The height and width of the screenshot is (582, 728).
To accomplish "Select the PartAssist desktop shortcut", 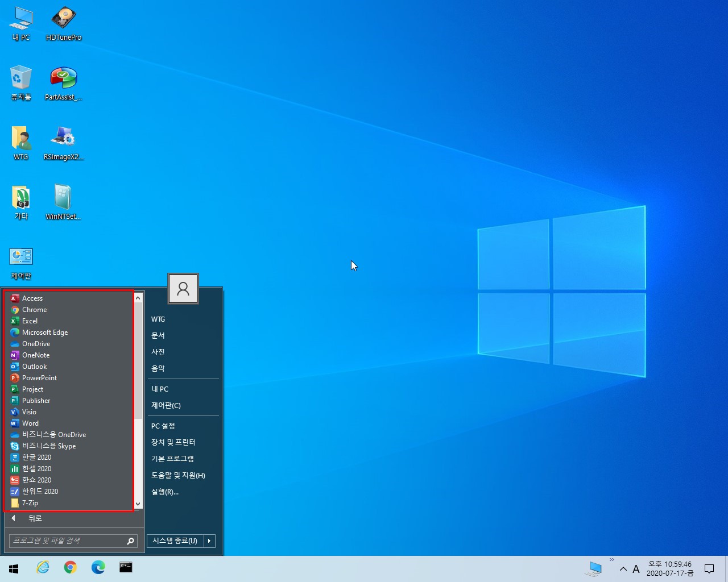I will click(64, 84).
